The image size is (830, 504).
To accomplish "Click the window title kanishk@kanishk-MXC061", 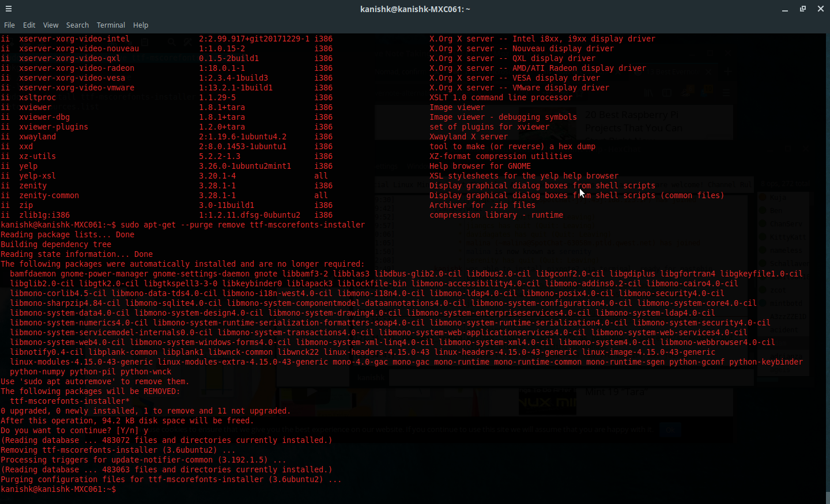I will click(x=415, y=9).
